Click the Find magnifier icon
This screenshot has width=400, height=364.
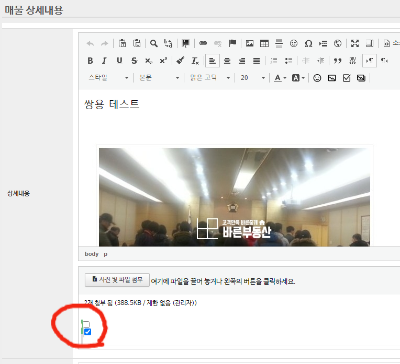pyautogui.click(x=154, y=43)
